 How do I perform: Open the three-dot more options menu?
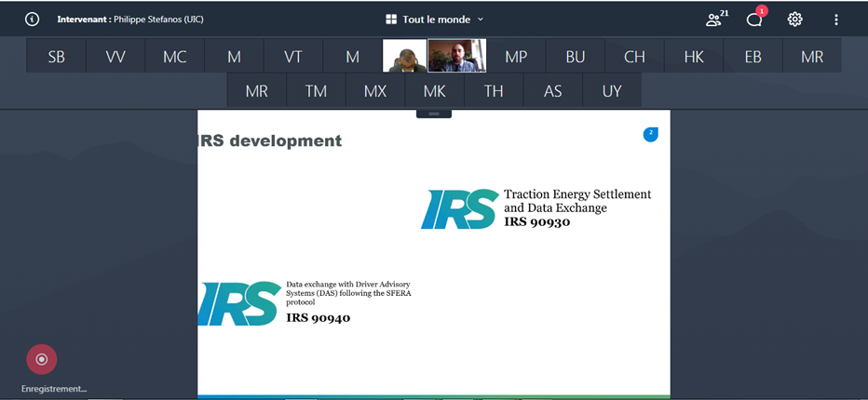click(836, 20)
